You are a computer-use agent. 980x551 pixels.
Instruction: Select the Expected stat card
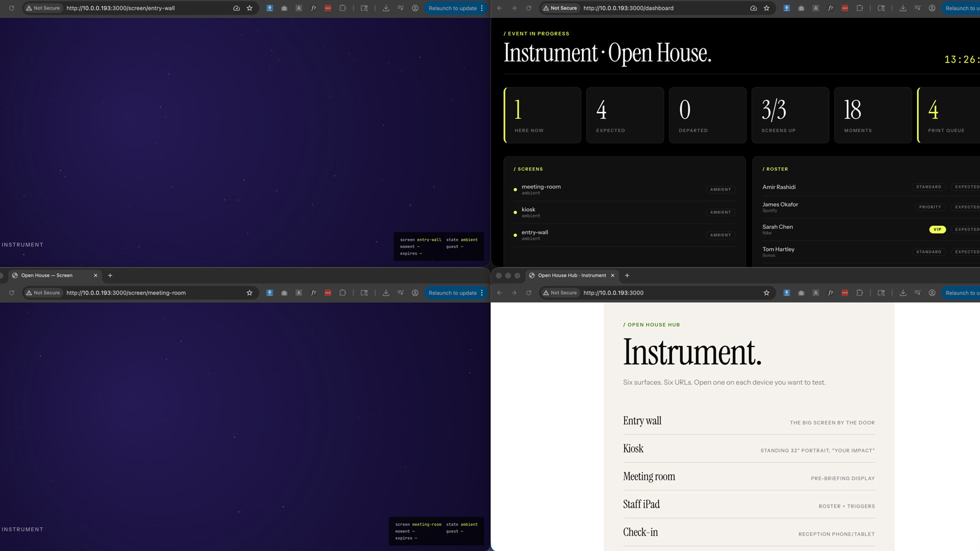tap(625, 115)
